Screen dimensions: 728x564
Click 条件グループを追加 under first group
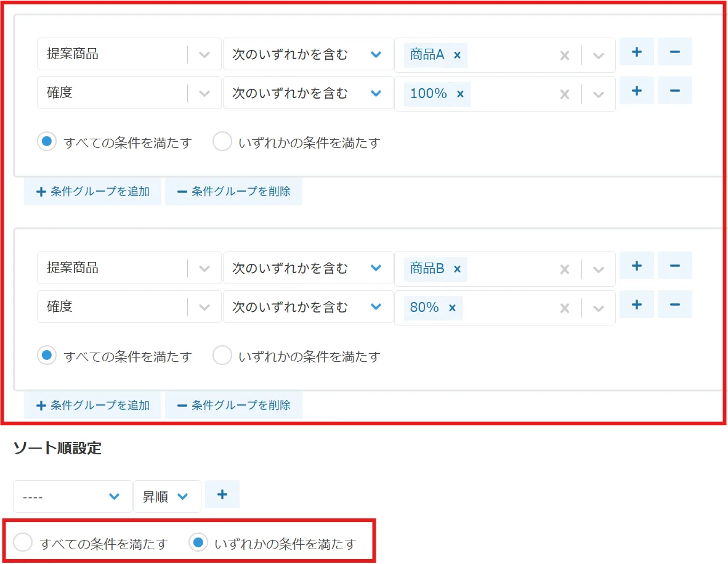[93, 191]
